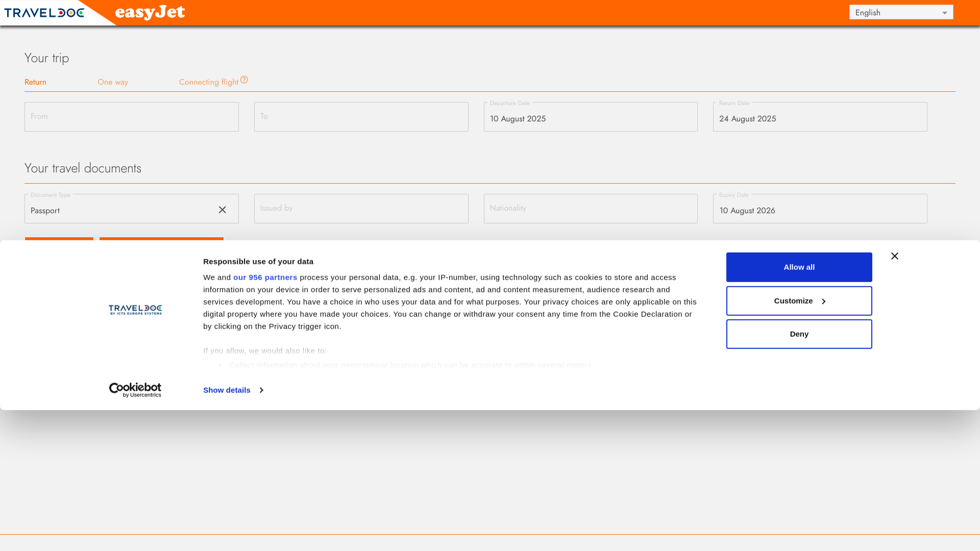
Task: Click the Issued by field
Action: point(361,209)
